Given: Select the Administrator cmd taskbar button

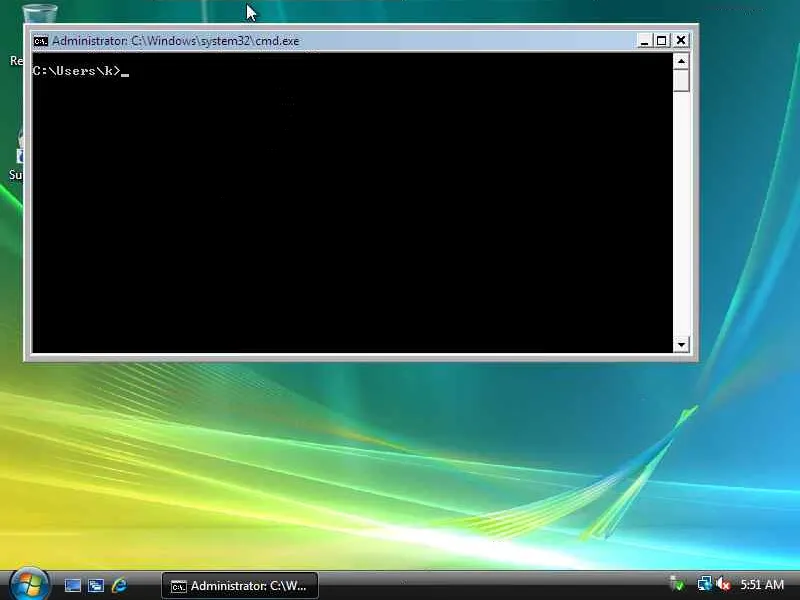Looking at the screenshot, I should pyautogui.click(x=240, y=586).
